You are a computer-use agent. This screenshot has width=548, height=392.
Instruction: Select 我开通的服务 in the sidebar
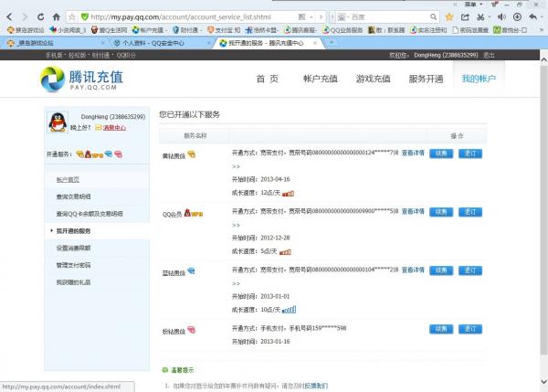click(73, 231)
